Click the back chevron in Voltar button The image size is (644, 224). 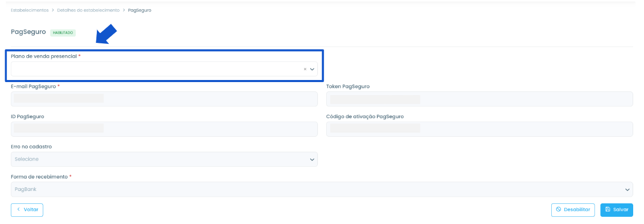(19, 210)
